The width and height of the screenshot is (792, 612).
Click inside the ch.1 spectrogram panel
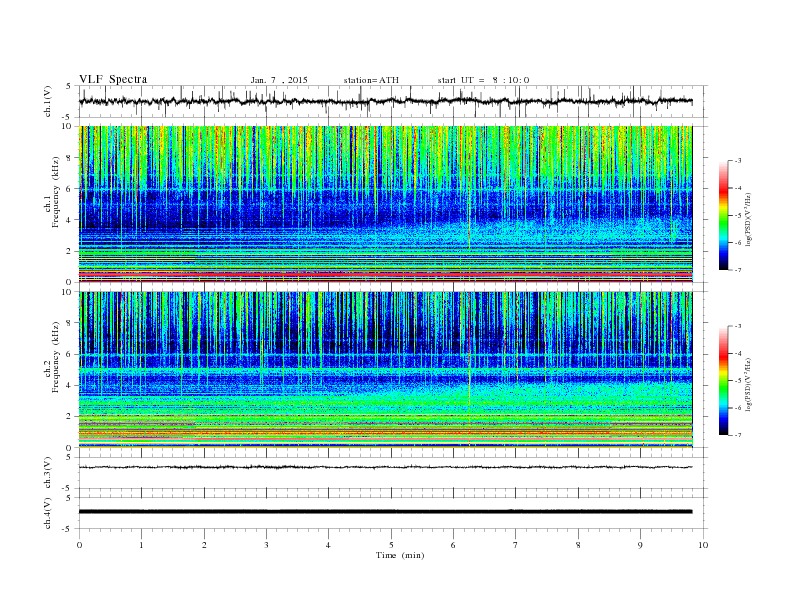pos(385,204)
